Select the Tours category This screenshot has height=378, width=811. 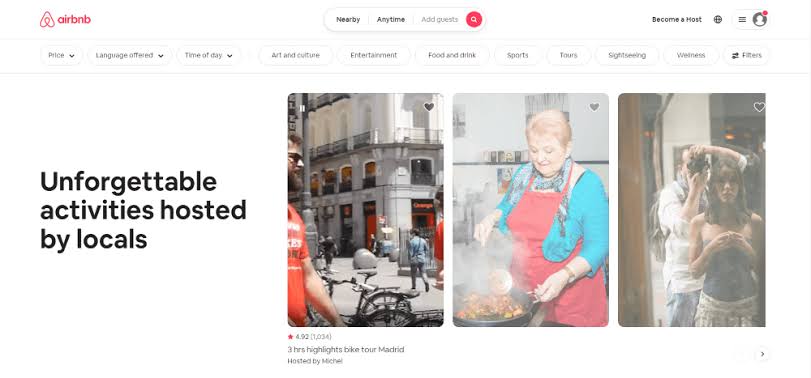pyautogui.click(x=568, y=55)
